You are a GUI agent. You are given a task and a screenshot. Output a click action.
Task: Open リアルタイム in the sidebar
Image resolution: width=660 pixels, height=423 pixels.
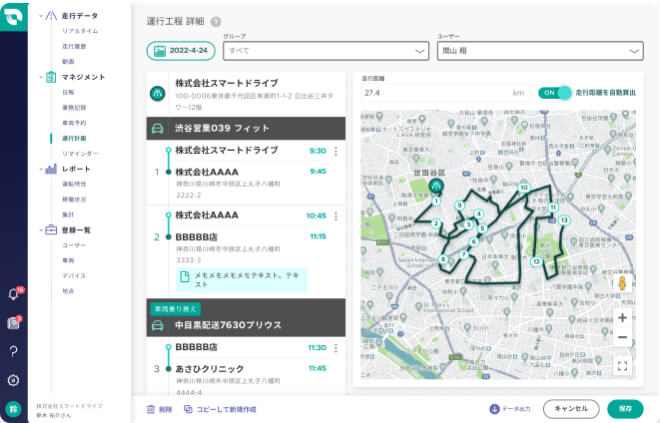[x=80, y=31]
